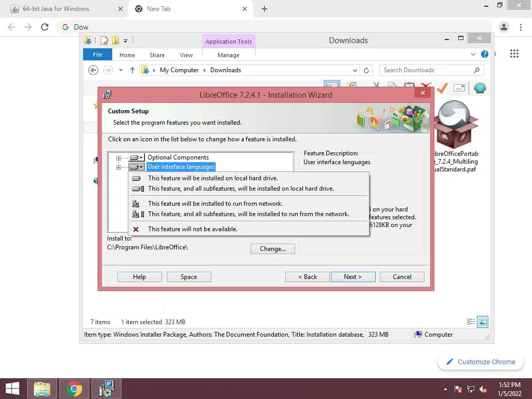
Task: Switch to the 64-bit Java for Windows tab
Action: [x=64, y=9]
